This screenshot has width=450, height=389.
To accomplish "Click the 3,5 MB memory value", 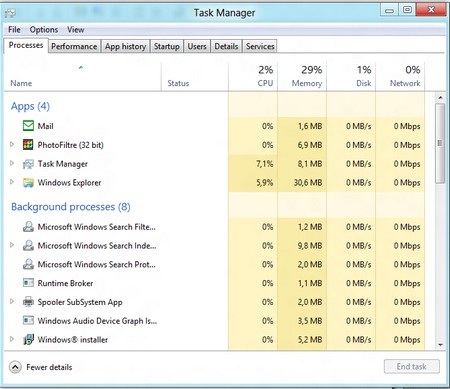I will 310,321.
